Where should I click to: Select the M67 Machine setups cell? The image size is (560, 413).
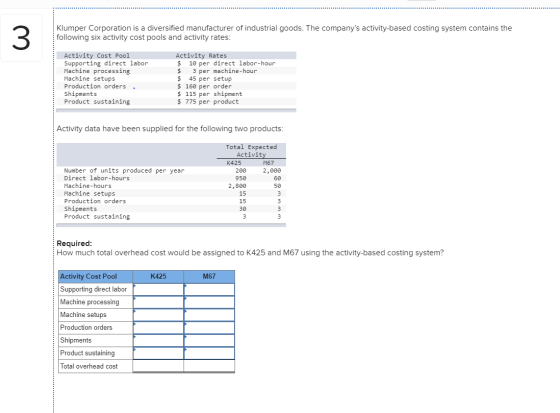[209, 315]
